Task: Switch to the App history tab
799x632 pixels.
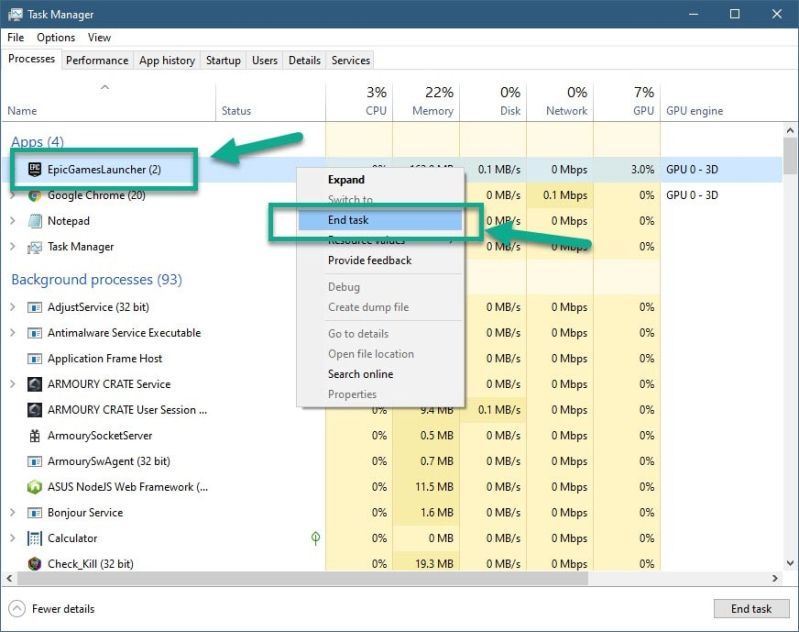Action: coord(167,60)
